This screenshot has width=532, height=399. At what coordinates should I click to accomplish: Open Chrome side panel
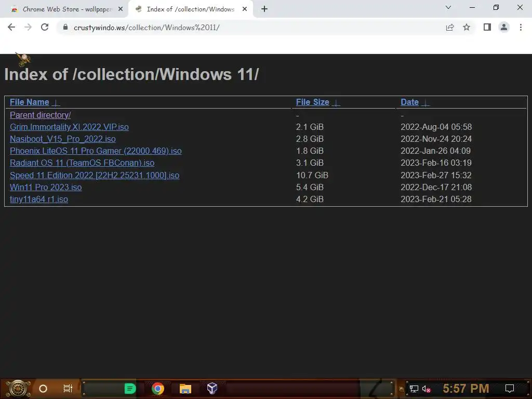pos(487,27)
